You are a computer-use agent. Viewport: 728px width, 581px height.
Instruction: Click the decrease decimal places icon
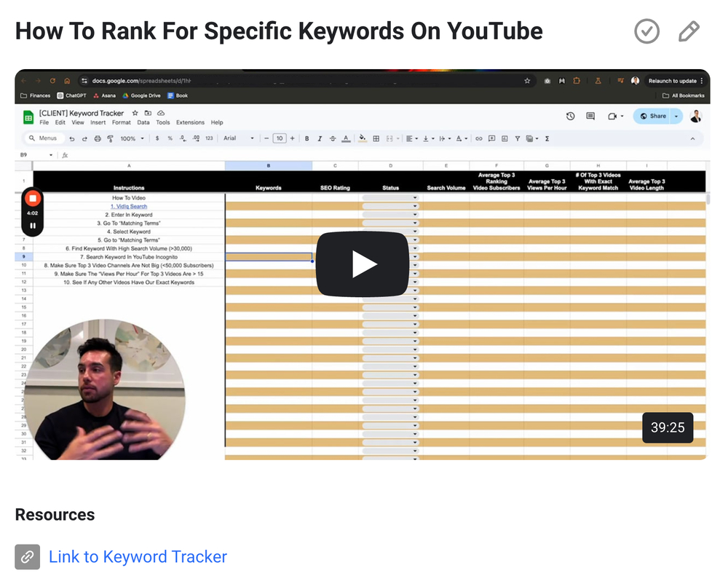click(x=183, y=138)
